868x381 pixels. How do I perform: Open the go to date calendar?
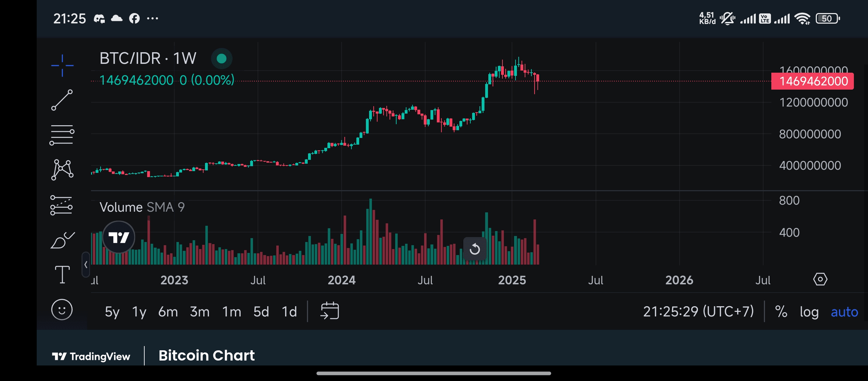[329, 311]
